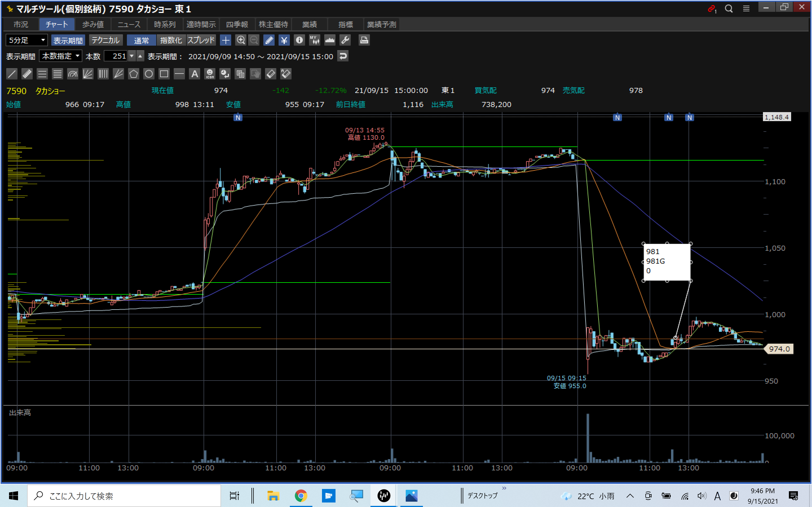Choose the text annotation tool

(x=195, y=74)
